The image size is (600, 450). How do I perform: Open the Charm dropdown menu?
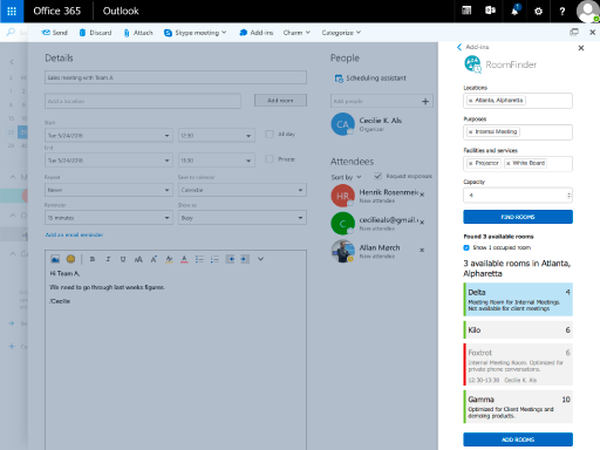click(297, 33)
